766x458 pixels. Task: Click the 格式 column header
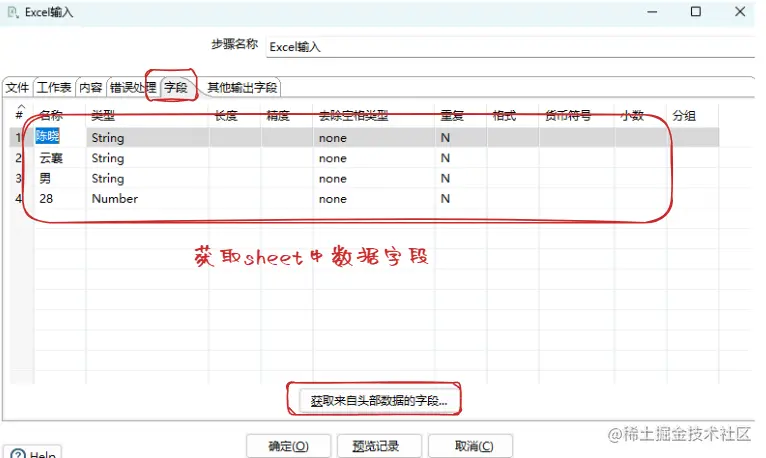(513, 116)
